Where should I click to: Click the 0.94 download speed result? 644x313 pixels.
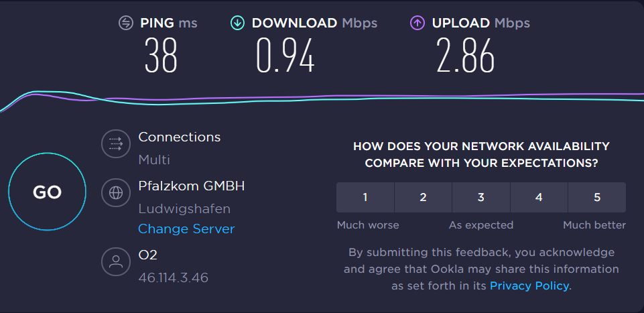point(285,56)
